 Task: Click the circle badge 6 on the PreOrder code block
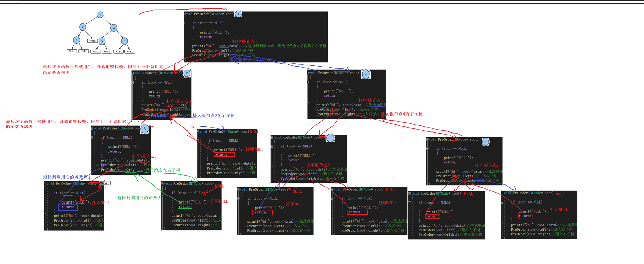tap(486, 142)
